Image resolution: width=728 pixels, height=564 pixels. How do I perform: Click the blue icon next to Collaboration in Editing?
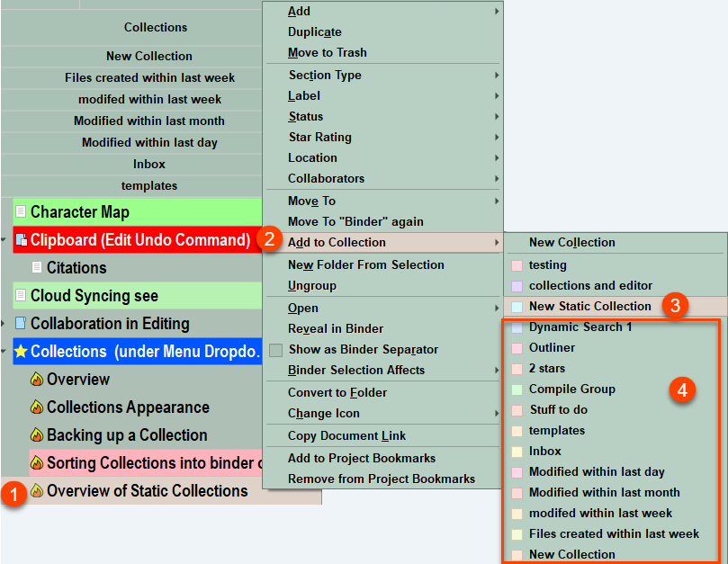coord(21,323)
